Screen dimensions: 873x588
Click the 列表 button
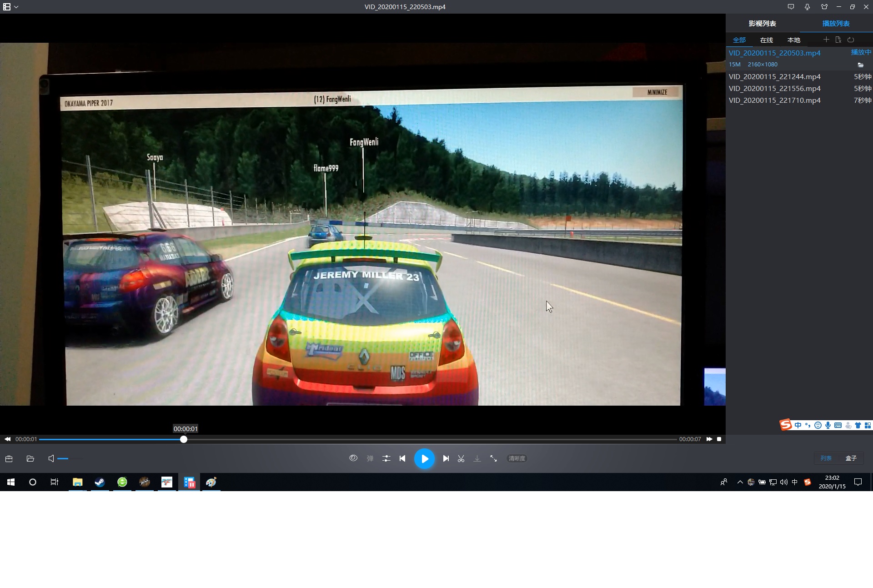826,458
